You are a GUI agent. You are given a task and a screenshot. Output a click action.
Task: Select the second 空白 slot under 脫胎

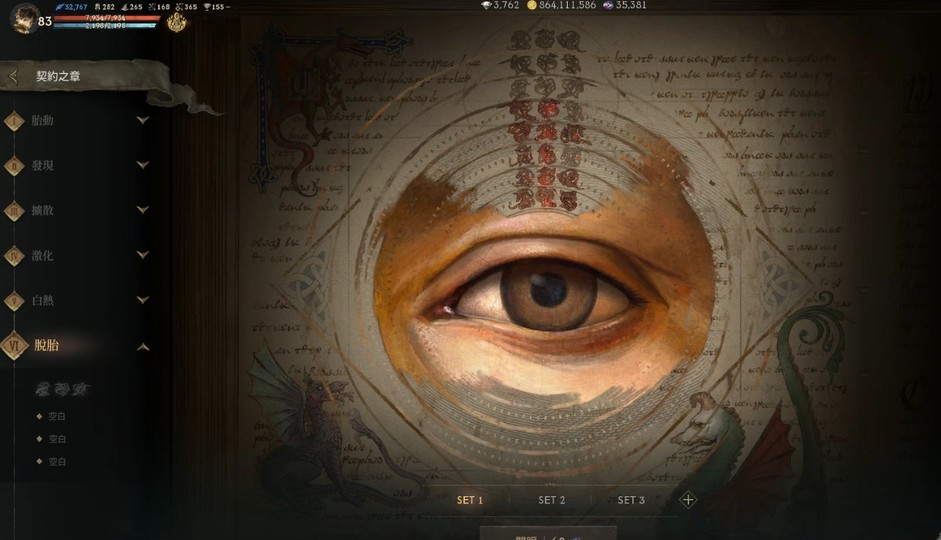56,439
